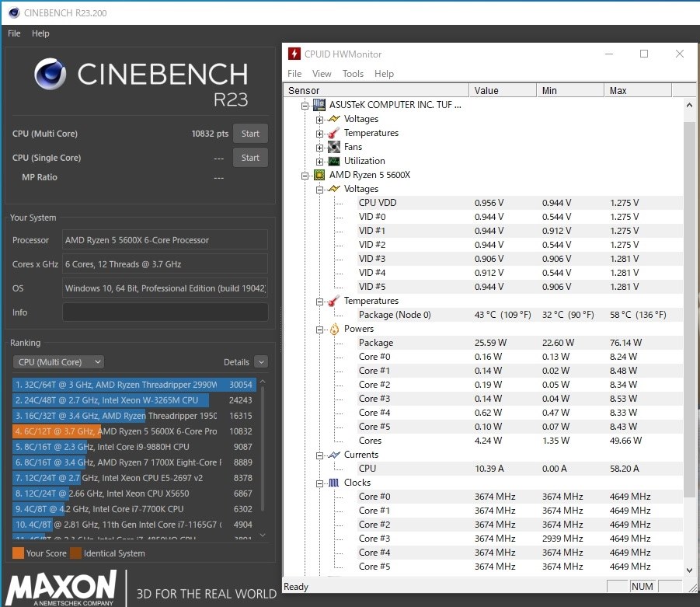The height and width of the screenshot is (607, 700).
Task: Click the Cinebench sphere logo
Action: click(x=50, y=74)
